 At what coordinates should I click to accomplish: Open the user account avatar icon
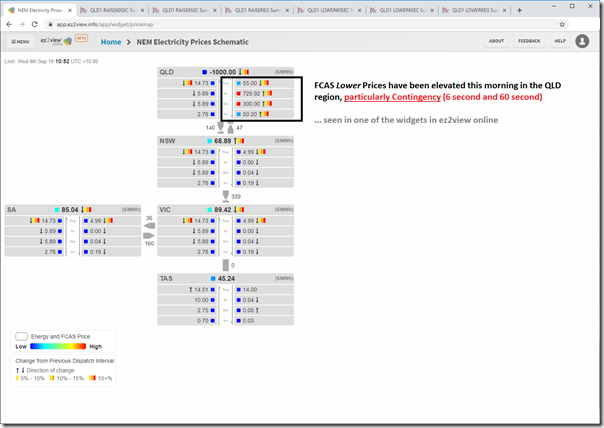click(x=582, y=41)
